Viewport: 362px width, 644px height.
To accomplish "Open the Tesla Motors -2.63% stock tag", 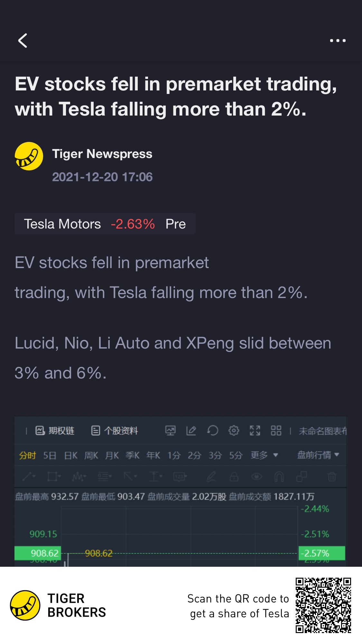I will coord(105,224).
